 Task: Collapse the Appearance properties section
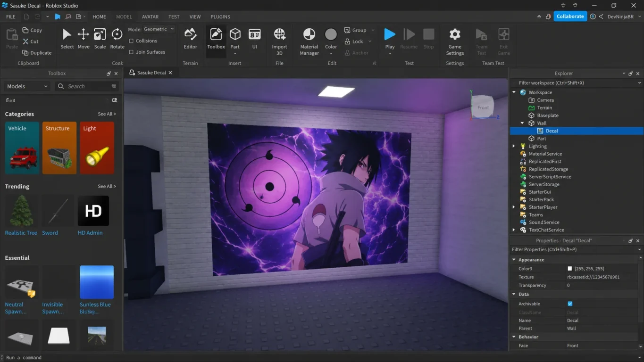(514, 260)
